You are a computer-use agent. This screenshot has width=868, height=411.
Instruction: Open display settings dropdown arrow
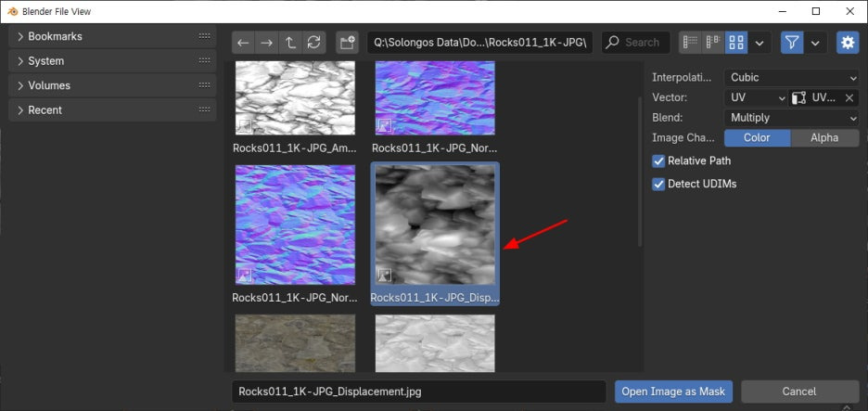[x=760, y=43]
